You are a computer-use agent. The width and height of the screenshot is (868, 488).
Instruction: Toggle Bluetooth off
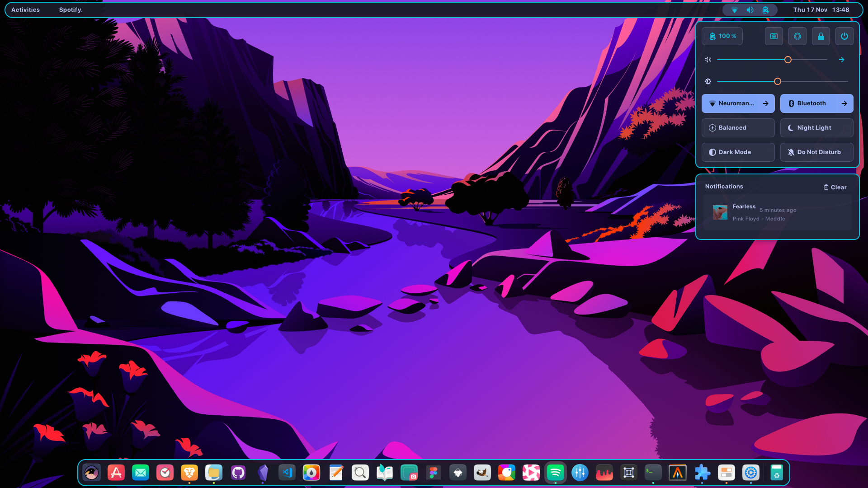click(x=810, y=103)
